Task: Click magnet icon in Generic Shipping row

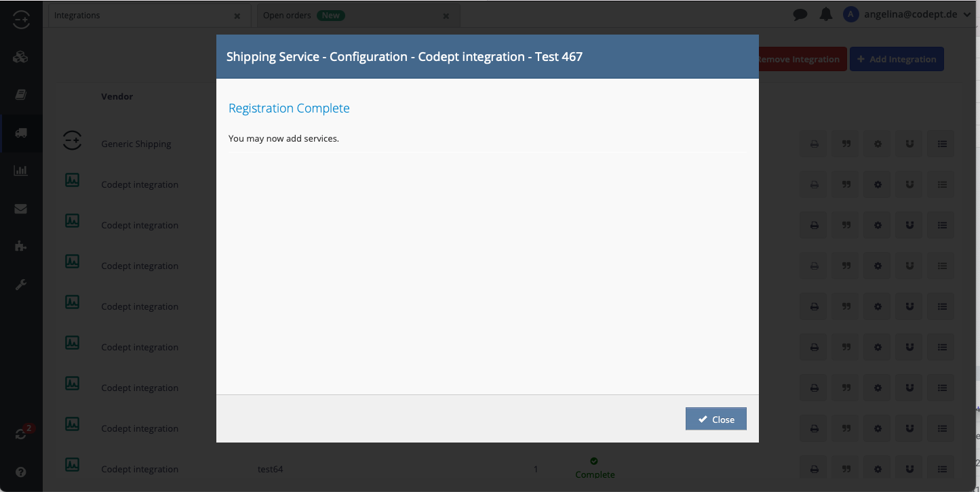Action: point(909,144)
